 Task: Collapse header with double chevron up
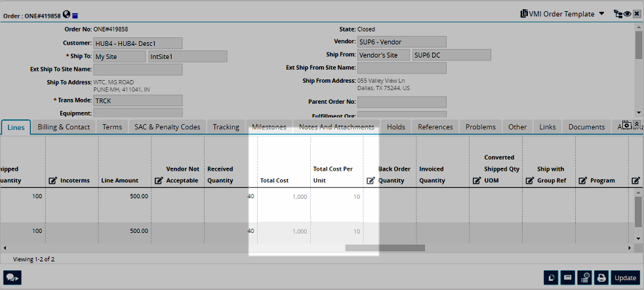637,125
